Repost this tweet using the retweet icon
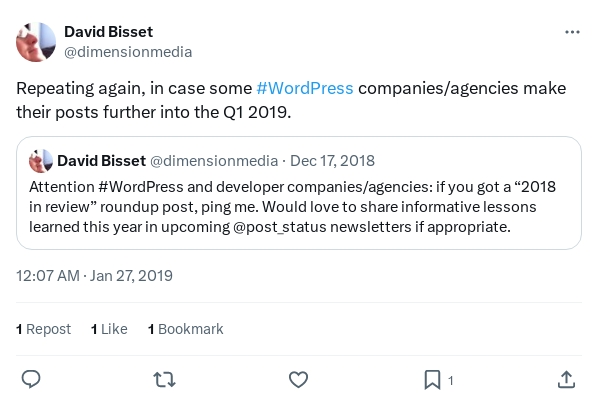Image resolution: width=598 pixels, height=393 pixels. coord(164,380)
